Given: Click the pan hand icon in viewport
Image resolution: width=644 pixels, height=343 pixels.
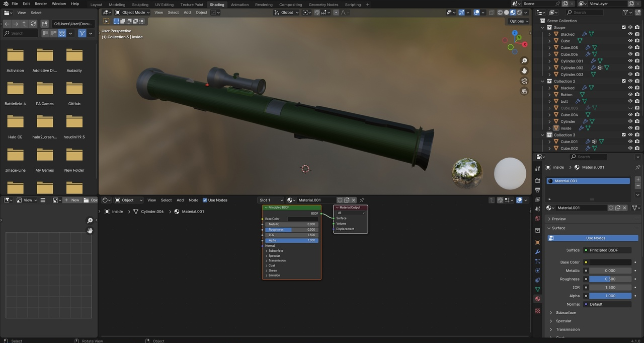Looking at the screenshot, I should (x=524, y=71).
